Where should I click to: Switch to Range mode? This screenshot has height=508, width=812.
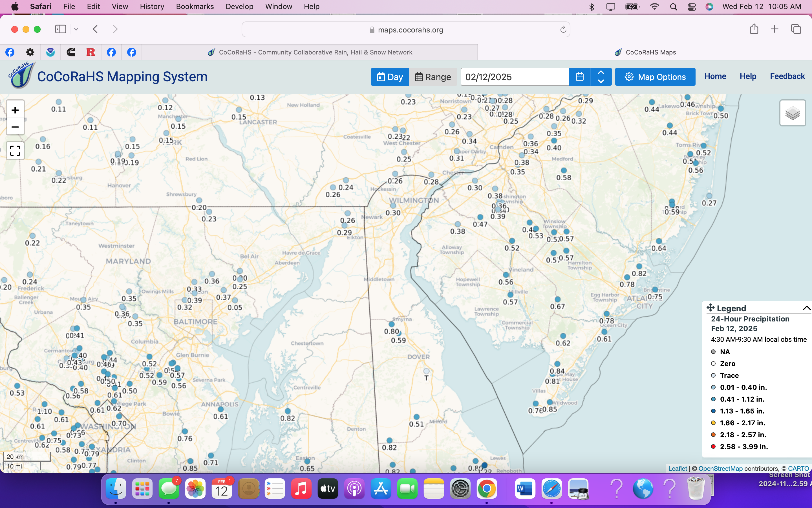tap(433, 76)
